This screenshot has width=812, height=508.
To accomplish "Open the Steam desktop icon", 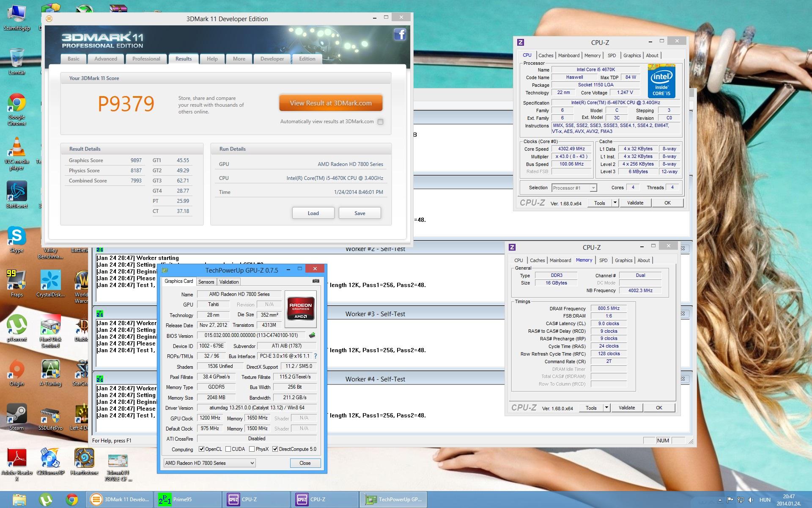I will point(17,414).
